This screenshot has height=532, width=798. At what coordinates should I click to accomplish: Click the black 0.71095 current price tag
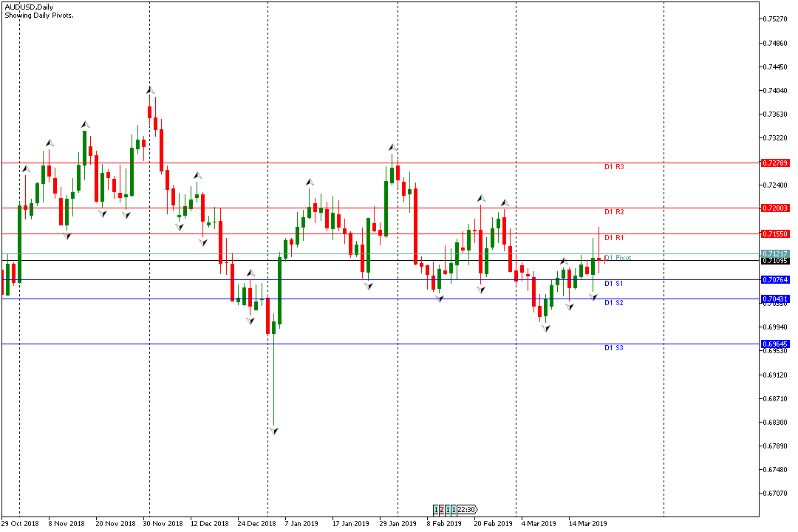pyautogui.click(x=775, y=261)
